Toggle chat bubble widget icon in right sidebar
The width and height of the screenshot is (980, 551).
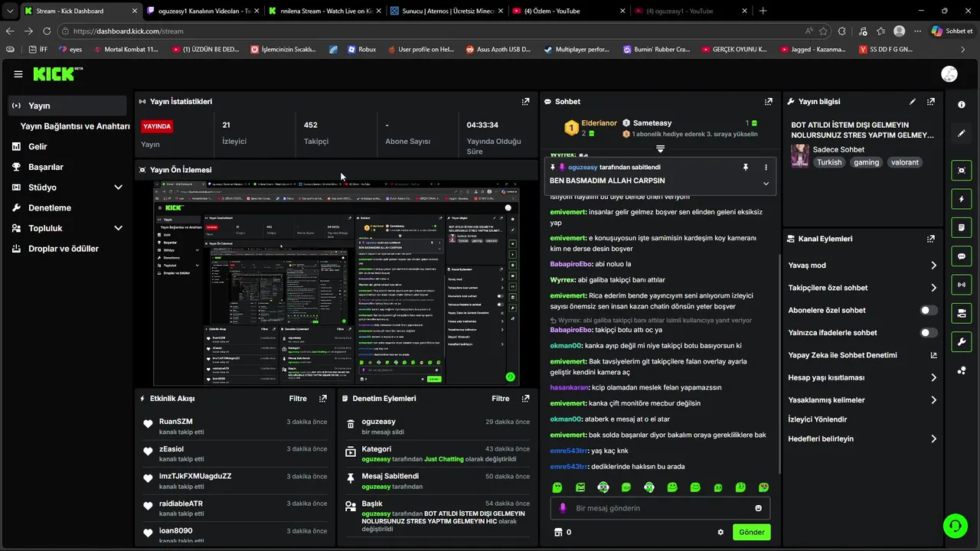962,256
